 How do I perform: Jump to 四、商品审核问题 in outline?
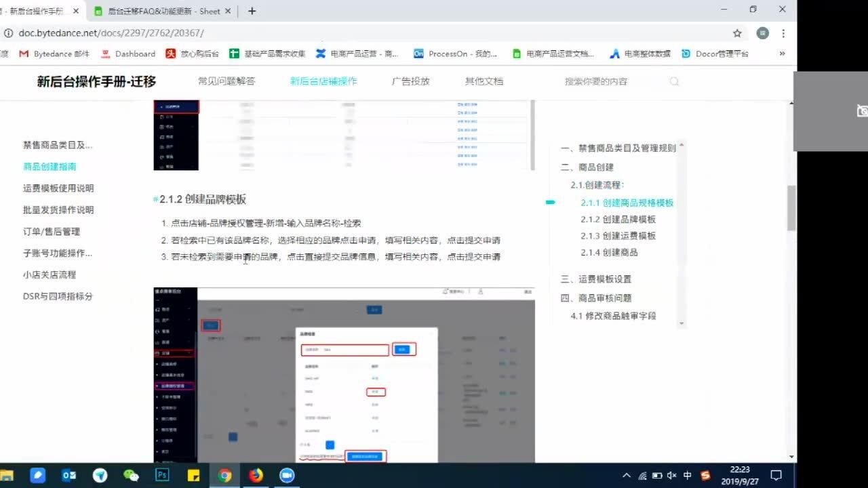click(596, 298)
